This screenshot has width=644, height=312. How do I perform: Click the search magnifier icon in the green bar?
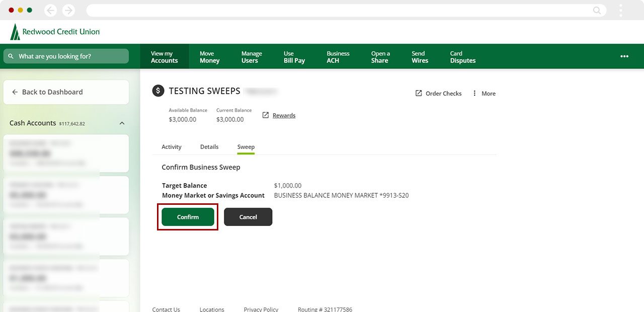(x=11, y=56)
